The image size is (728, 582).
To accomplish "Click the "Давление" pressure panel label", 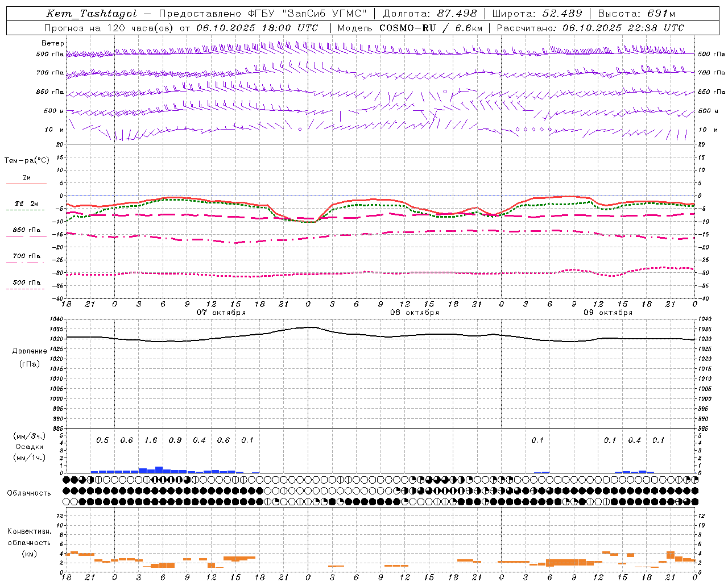I will click(30, 351).
